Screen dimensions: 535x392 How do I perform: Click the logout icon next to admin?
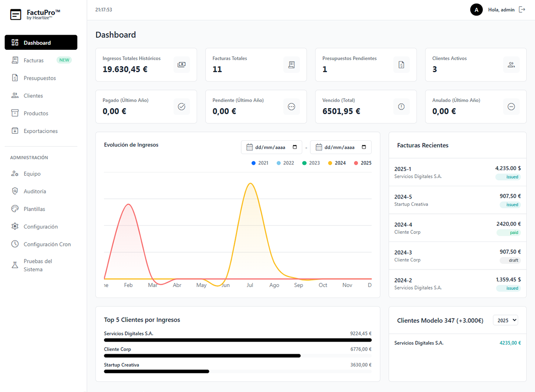(x=522, y=9)
